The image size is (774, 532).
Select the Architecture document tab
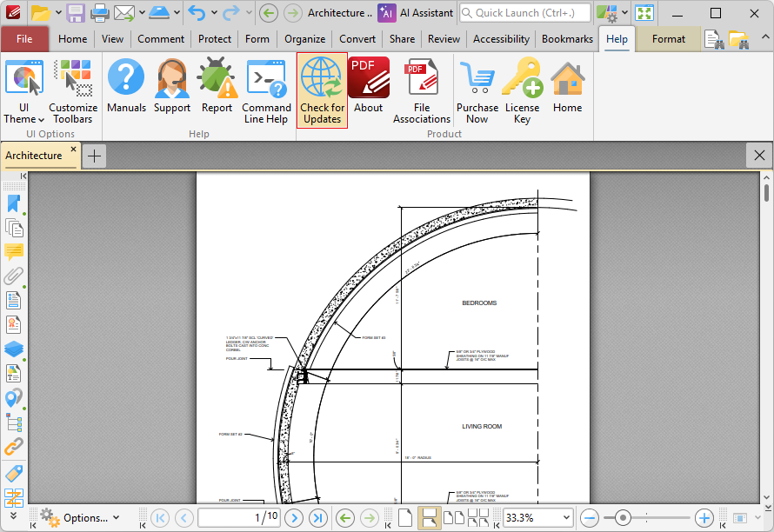(34, 156)
